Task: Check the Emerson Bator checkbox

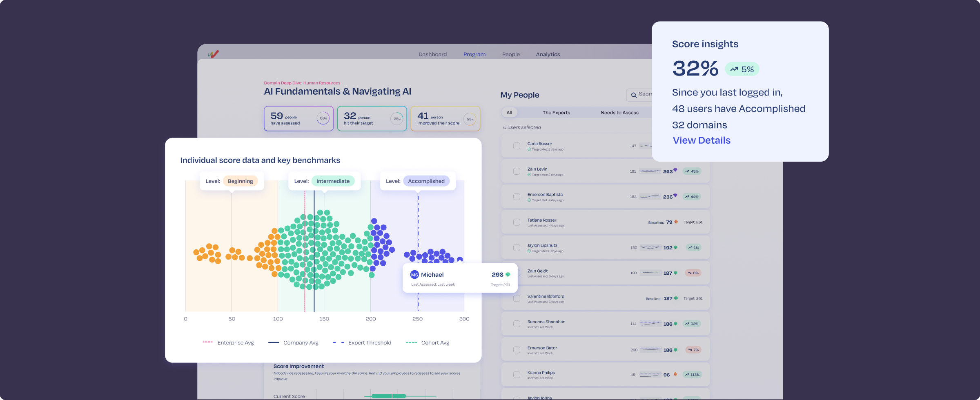Action: (x=517, y=350)
